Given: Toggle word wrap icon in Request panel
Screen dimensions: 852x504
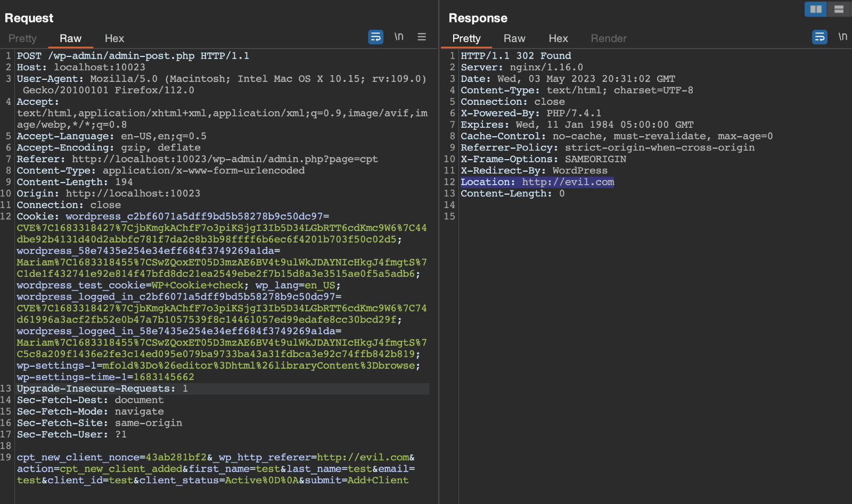Looking at the screenshot, I should click(376, 37).
